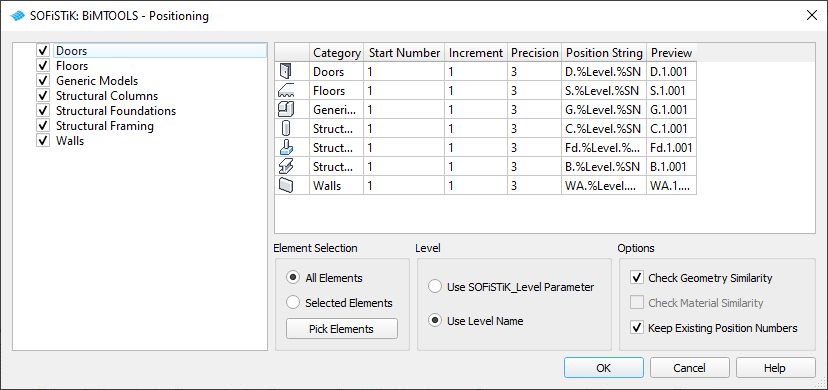
Task: Click position string D.%Level.%SN
Action: 604,72
